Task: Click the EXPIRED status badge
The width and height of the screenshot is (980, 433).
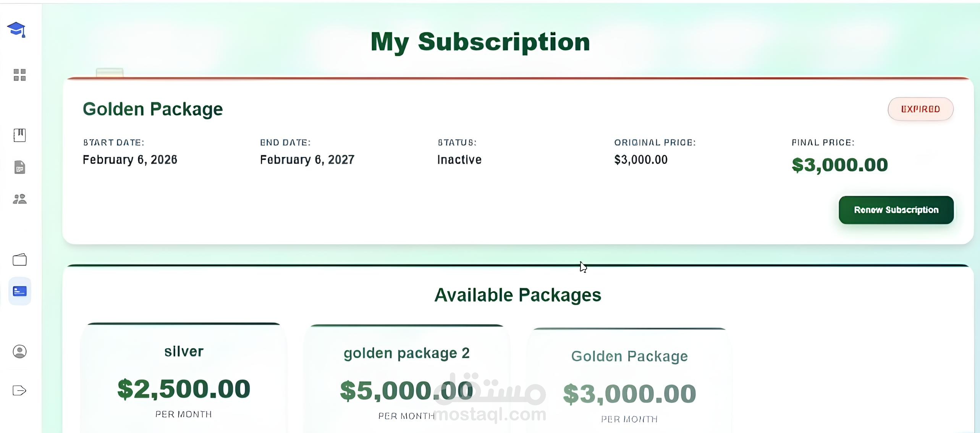Action: tap(920, 109)
